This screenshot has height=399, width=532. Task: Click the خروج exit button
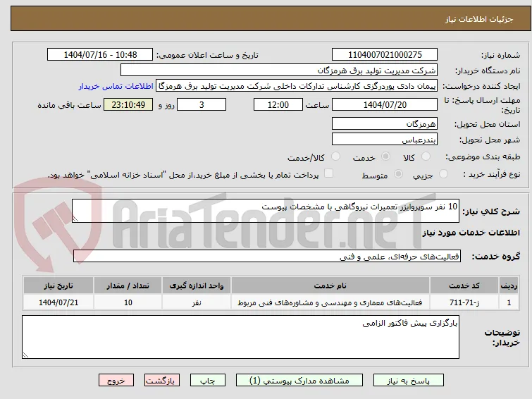(x=116, y=381)
